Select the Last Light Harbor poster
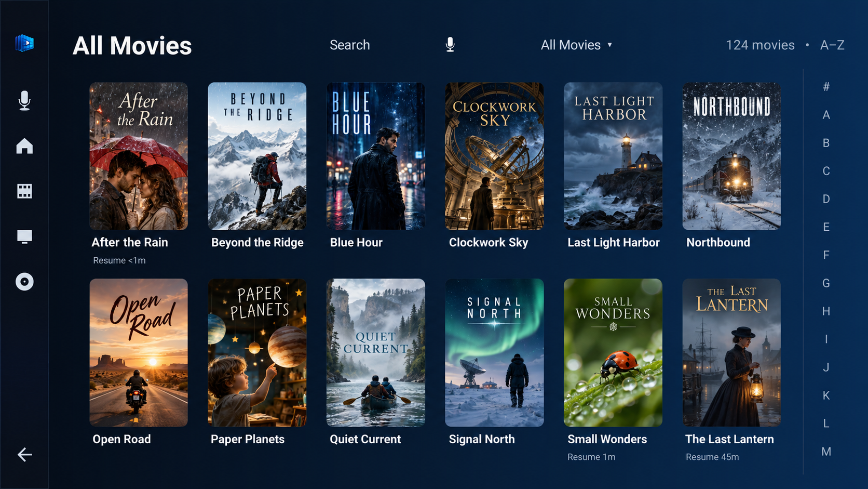 (x=613, y=156)
